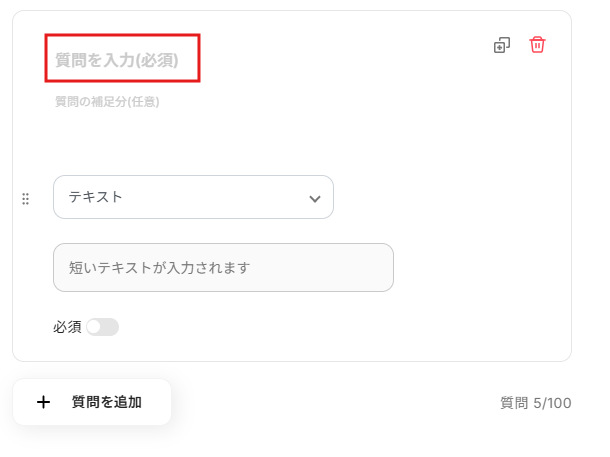Toggle the 必須 switch on

102,327
